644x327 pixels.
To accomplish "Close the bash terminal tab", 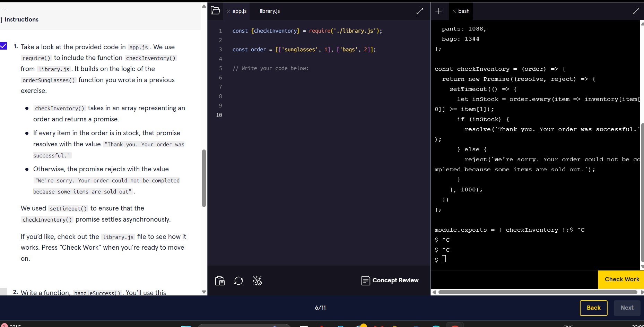I will pyautogui.click(x=454, y=11).
